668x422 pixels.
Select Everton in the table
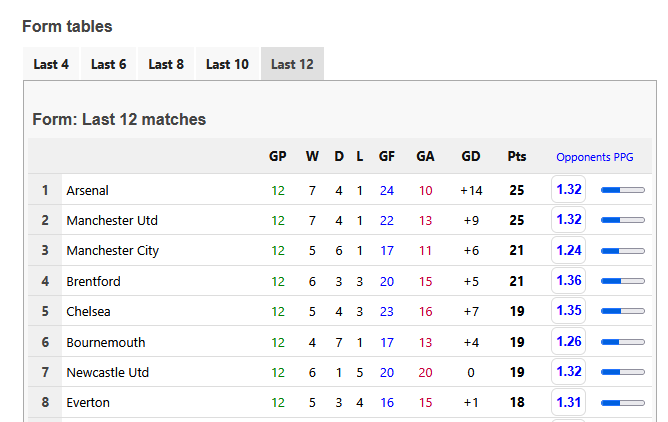click(x=88, y=402)
